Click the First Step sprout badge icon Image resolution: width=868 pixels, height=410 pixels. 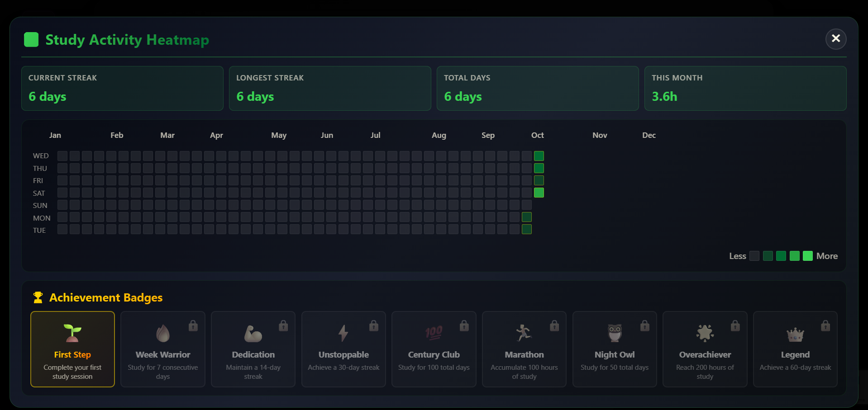72,333
